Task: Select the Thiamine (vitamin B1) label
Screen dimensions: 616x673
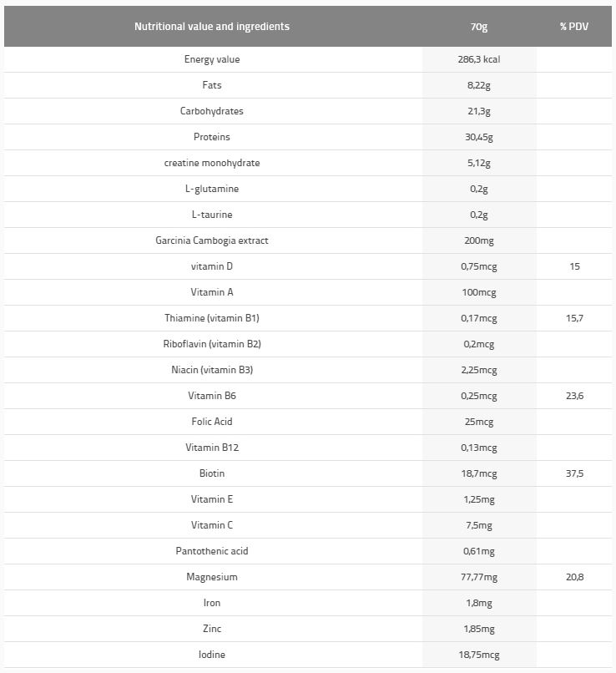Action: click(x=212, y=318)
